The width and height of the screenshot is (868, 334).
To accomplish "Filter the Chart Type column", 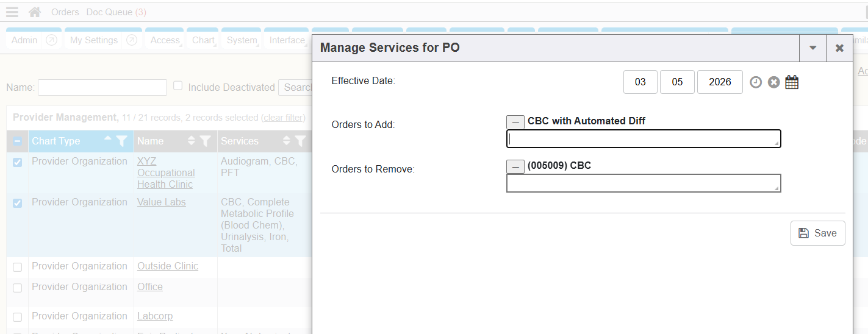I will pos(122,141).
